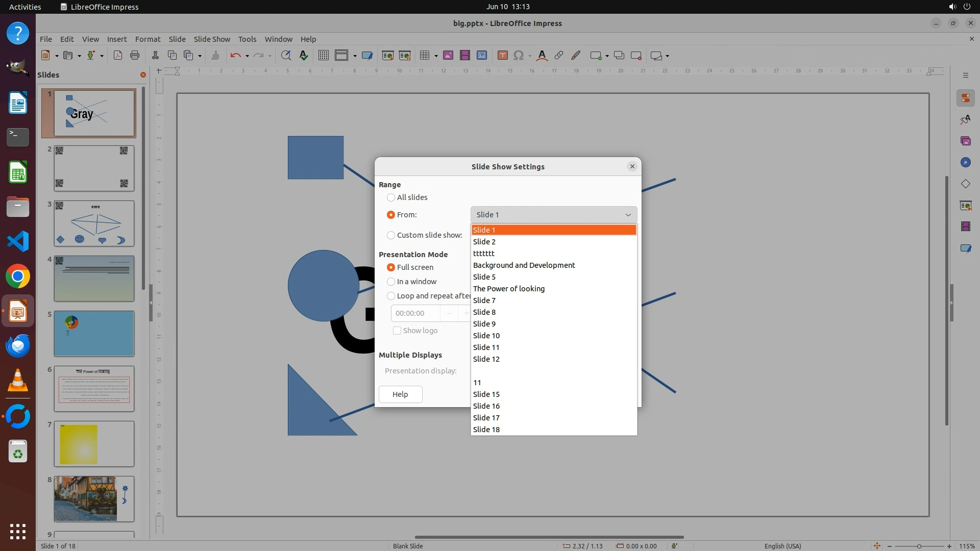Open the Slide Show menu
The width and height of the screenshot is (980, 551).
212,39
